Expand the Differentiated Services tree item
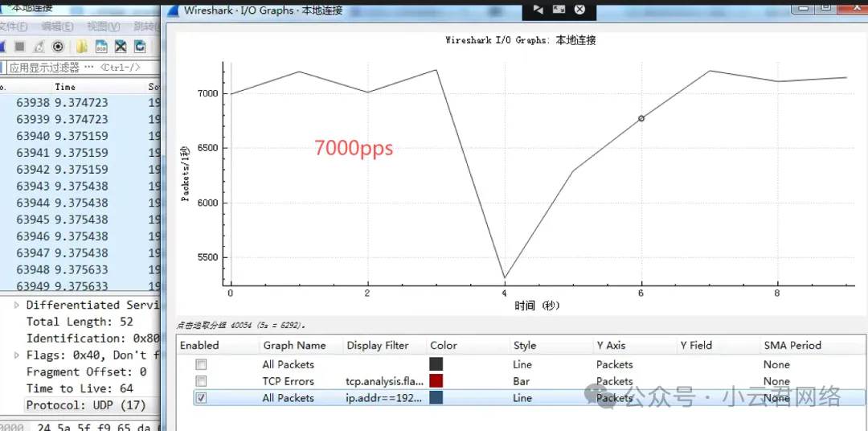The height and width of the screenshot is (431, 868). pos(18,306)
